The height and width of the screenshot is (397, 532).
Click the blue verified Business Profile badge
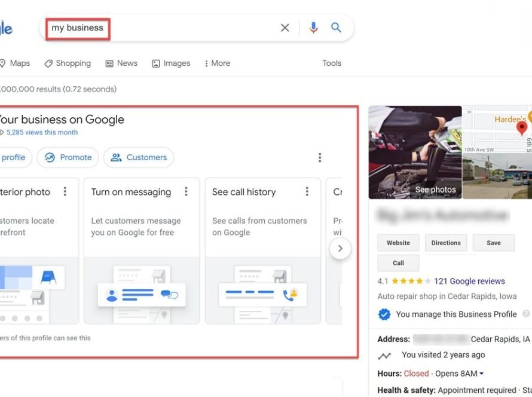[384, 314]
